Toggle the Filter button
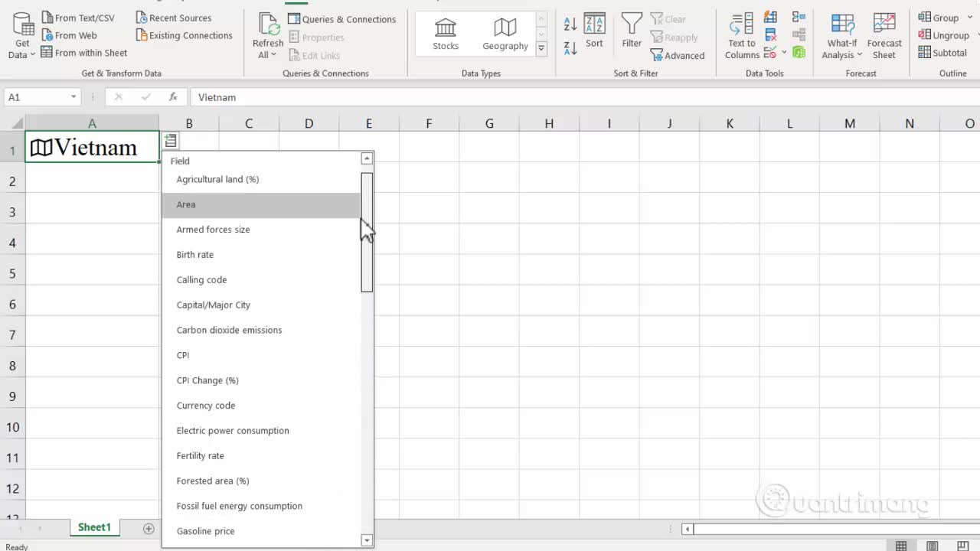Image resolution: width=980 pixels, height=551 pixels. (632, 31)
